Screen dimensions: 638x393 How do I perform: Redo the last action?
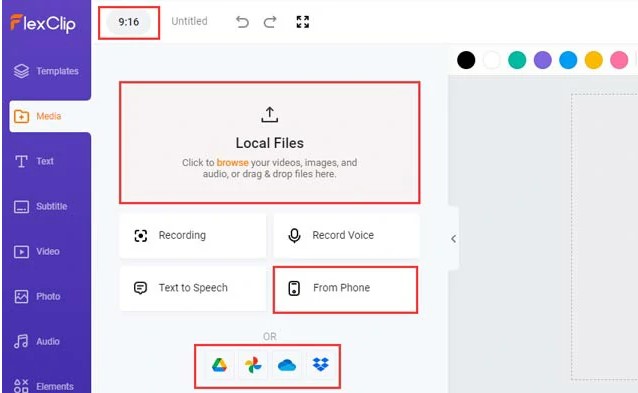click(x=270, y=22)
